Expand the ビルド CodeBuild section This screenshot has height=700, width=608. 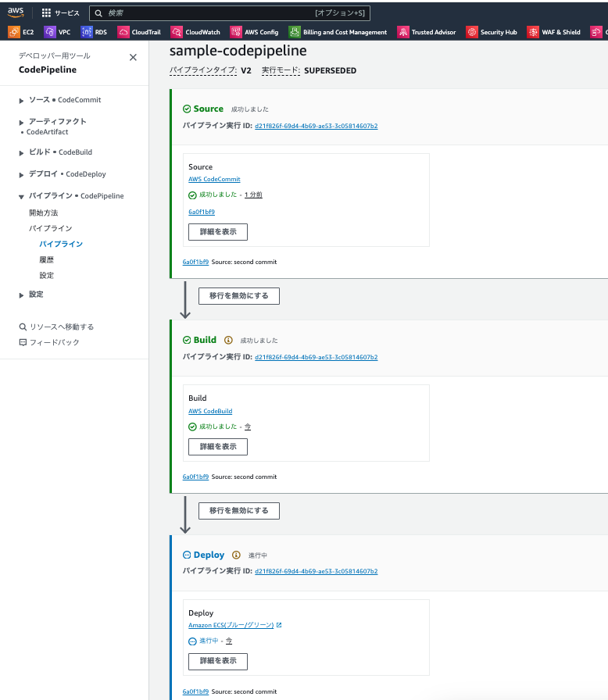click(21, 153)
